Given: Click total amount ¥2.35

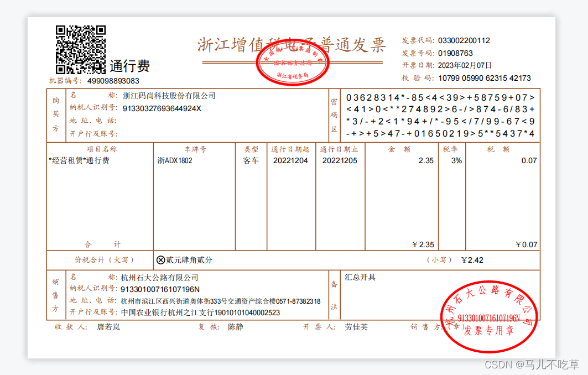Looking at the screenshot, I should coord(423,245).
